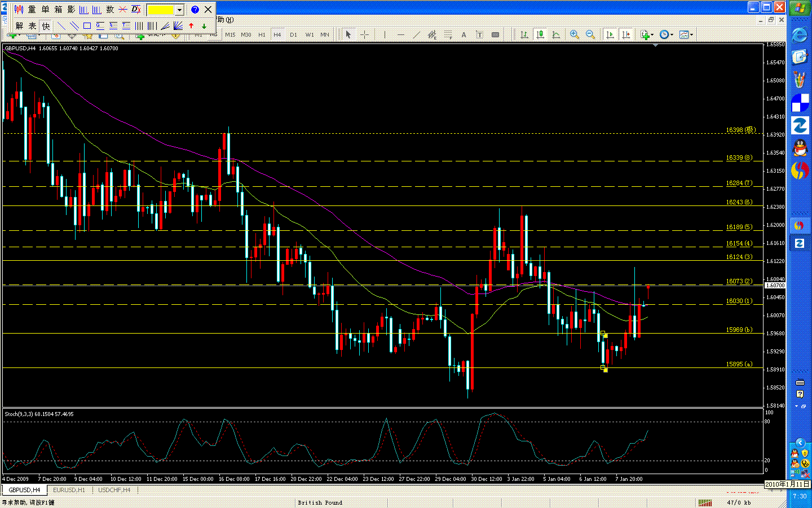Switch to EURUSD,H1 chart tab
The image size is (812, 508).
(69, 490)
